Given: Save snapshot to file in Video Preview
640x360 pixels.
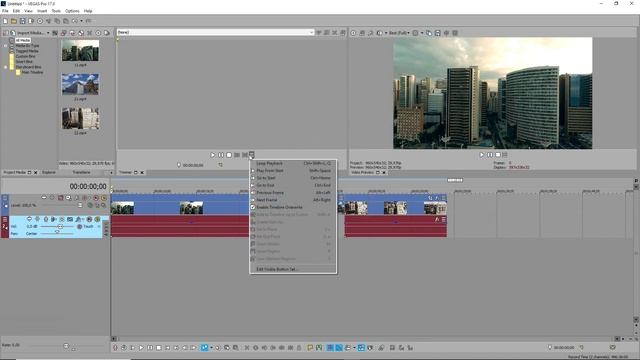Looking at the screenshot, I should point(438,33).
